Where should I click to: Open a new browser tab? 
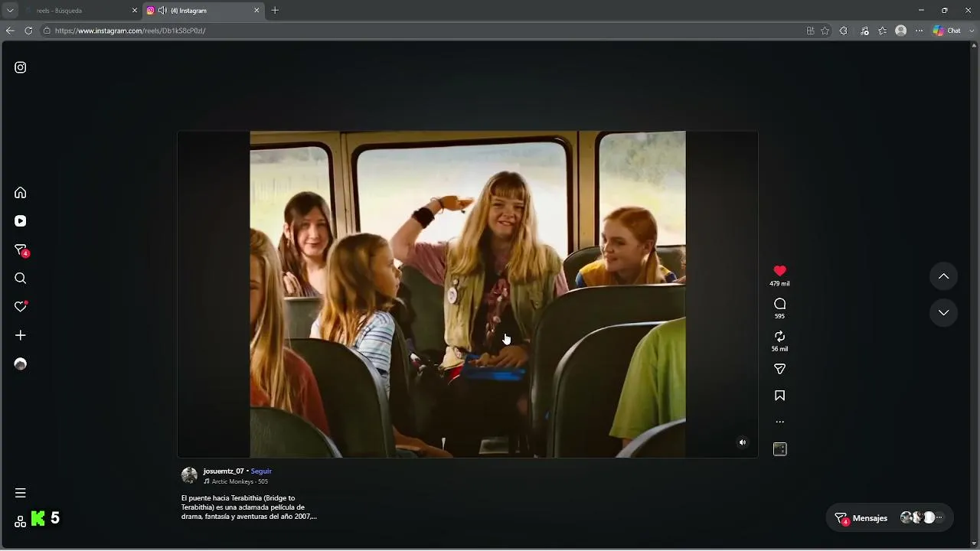275,11
